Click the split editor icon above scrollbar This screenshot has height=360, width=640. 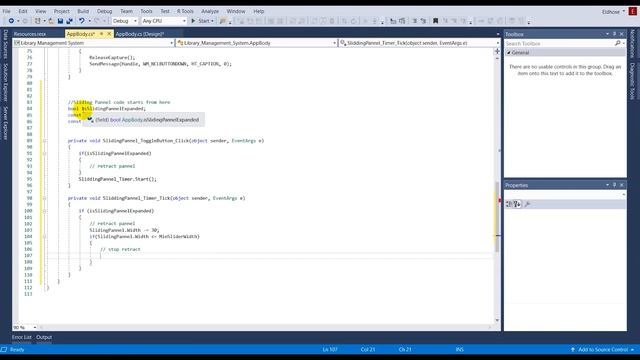coord(497,51)
